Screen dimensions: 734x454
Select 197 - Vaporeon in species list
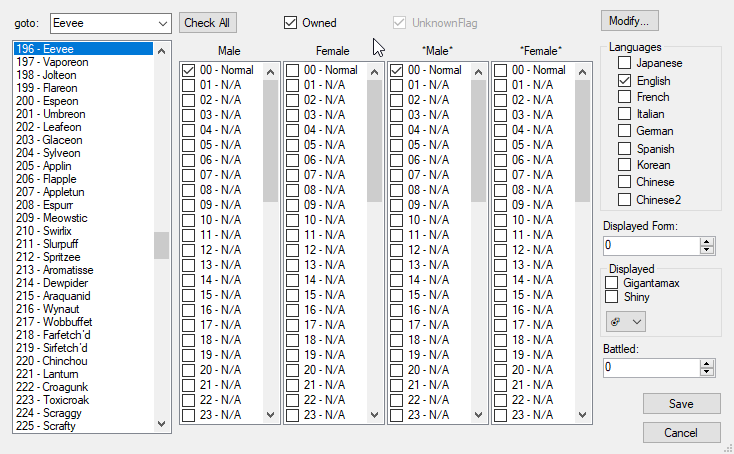coord(83,62)
